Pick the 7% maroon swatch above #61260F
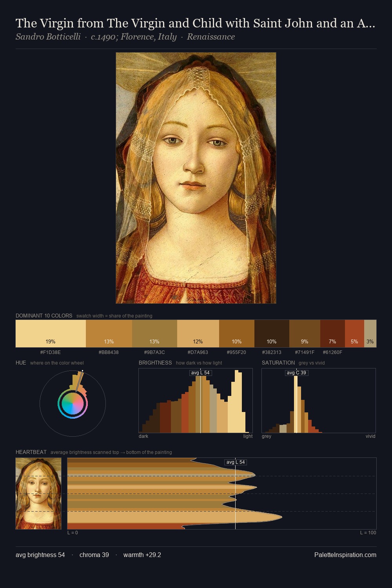The height and width of the screenshot is (588, 392). tap(332, 334)
